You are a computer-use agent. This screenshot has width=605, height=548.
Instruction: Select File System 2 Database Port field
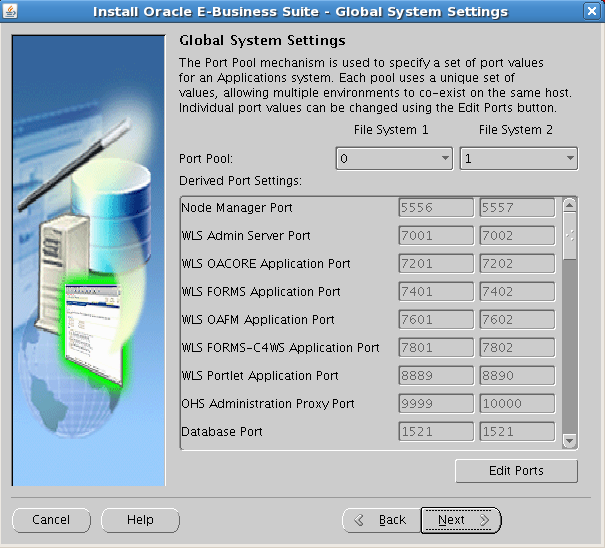click(517, 431)
